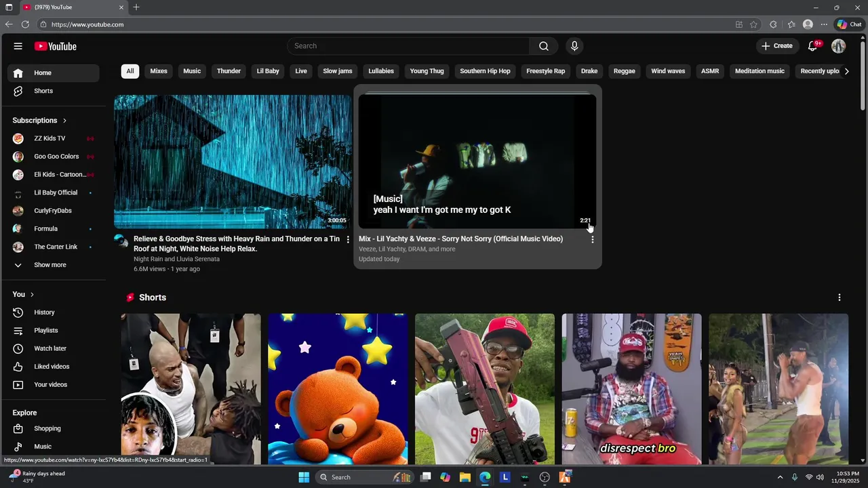Select the Meditation music filter chip
The image size is (868, 488).
click(x=759, y=71)
